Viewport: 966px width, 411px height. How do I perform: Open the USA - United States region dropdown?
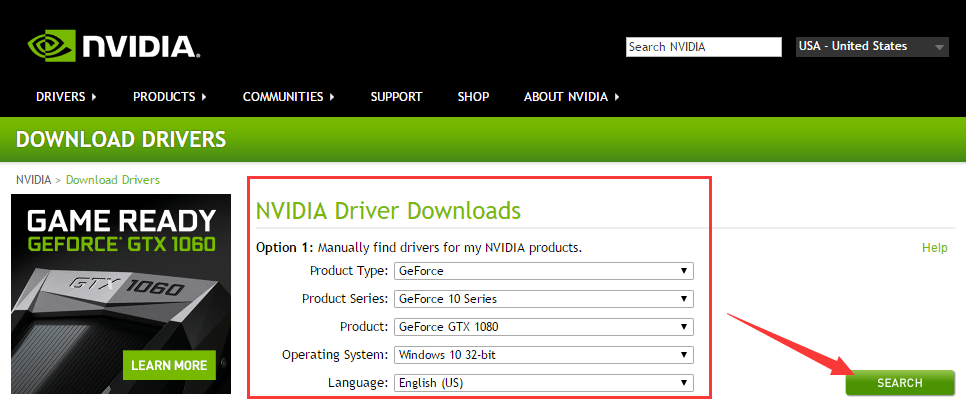(872, 47)
